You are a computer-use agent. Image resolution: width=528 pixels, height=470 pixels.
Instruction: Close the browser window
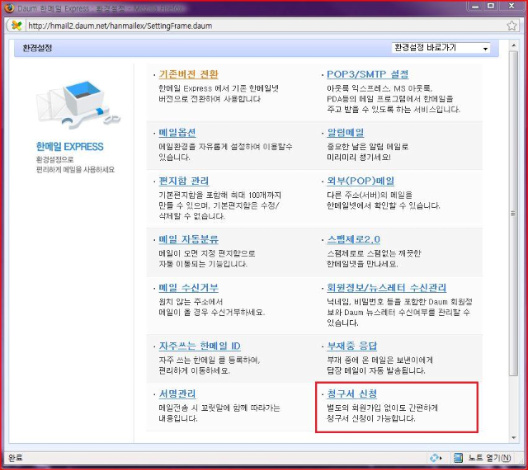pos(512,6)
